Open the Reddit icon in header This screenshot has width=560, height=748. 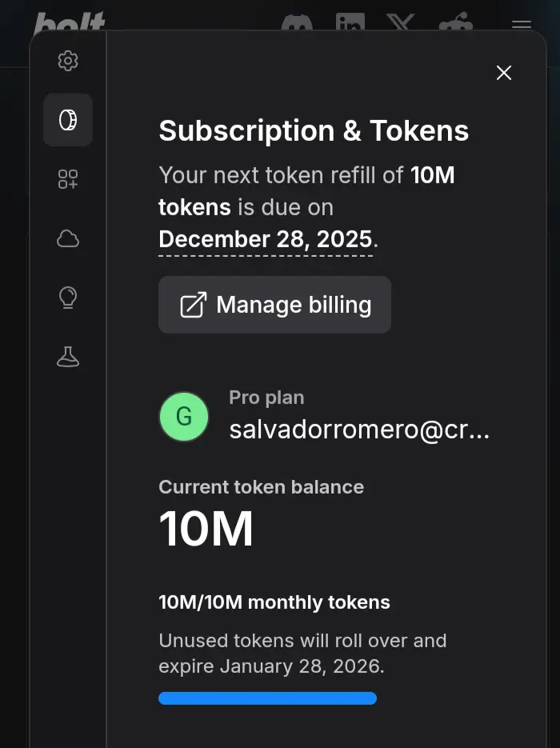click(455, 22)
